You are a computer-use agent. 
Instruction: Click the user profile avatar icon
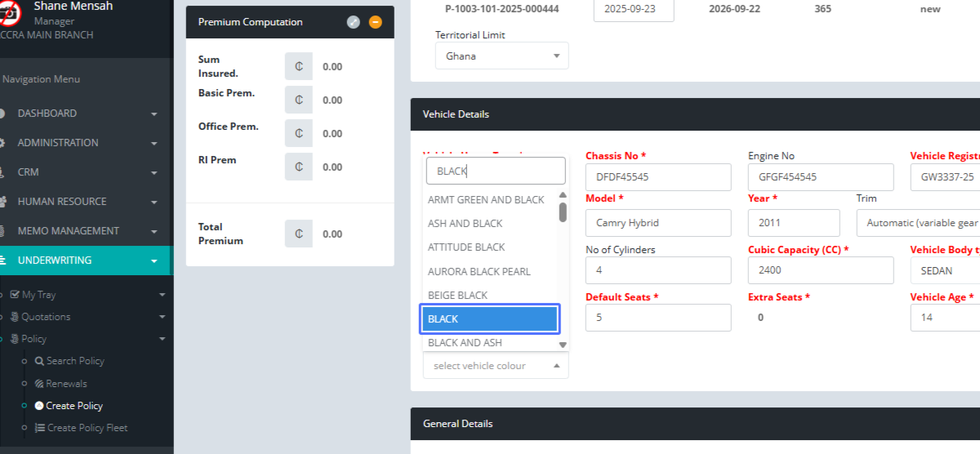click(x=10, y=12)
